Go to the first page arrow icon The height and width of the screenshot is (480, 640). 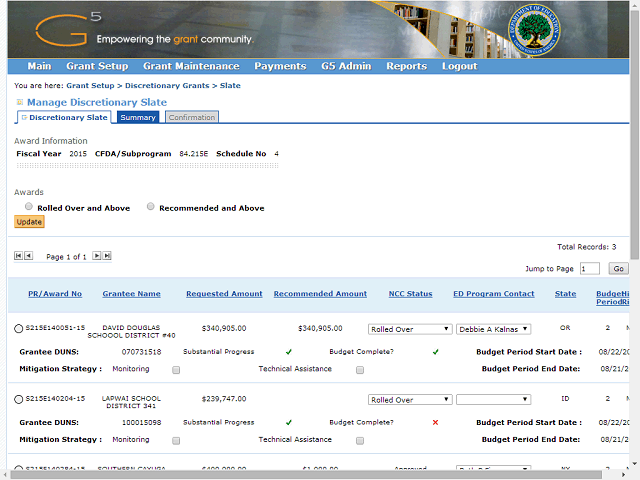[18, 256]
